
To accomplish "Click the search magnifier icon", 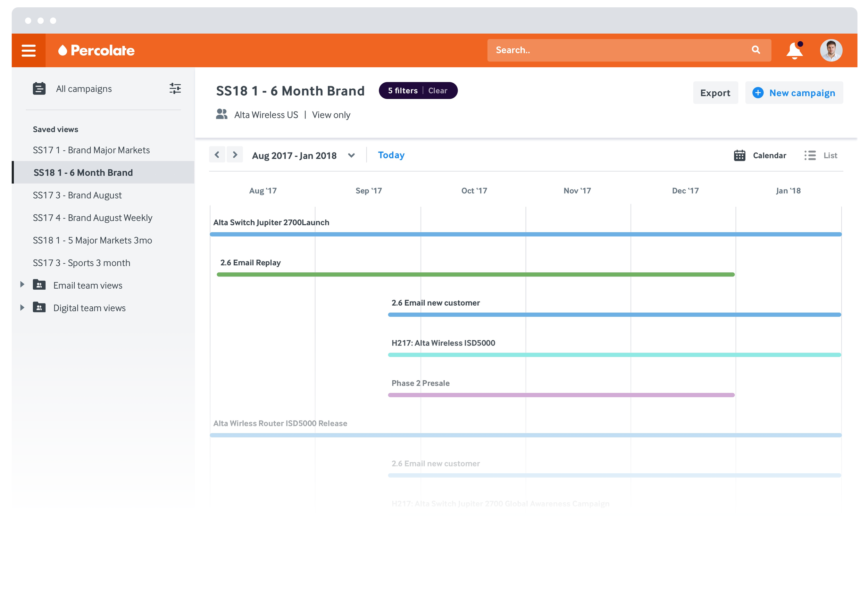I will click(x=756, y=50).
